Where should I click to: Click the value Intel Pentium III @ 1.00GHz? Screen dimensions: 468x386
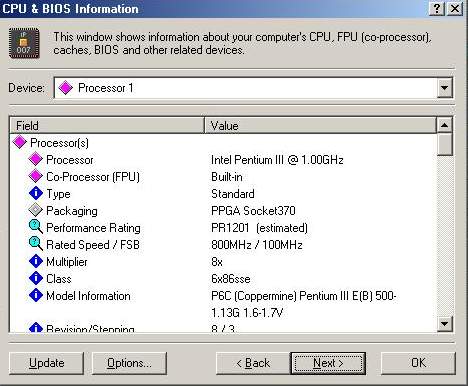(x=277, y=160)
